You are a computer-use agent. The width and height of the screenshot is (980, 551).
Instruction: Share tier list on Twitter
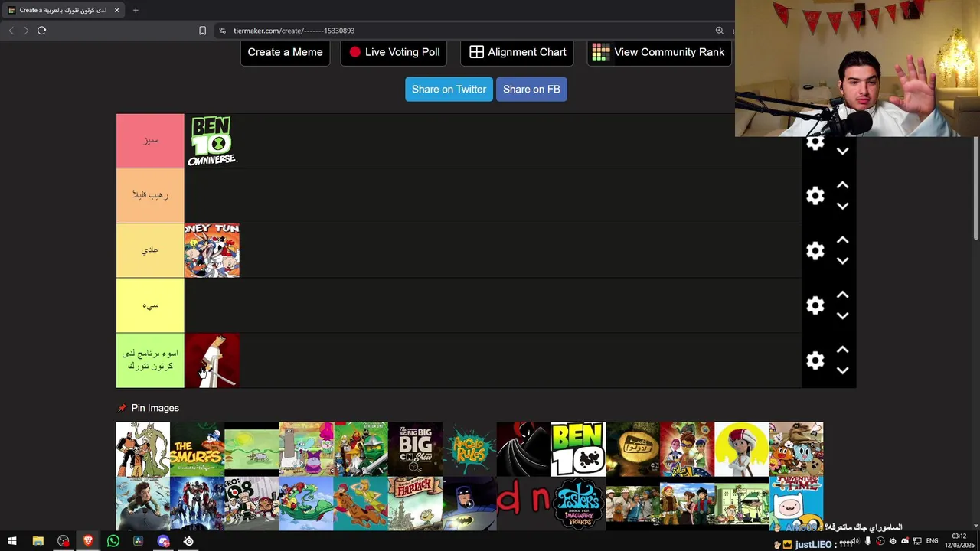pos(449,90)
